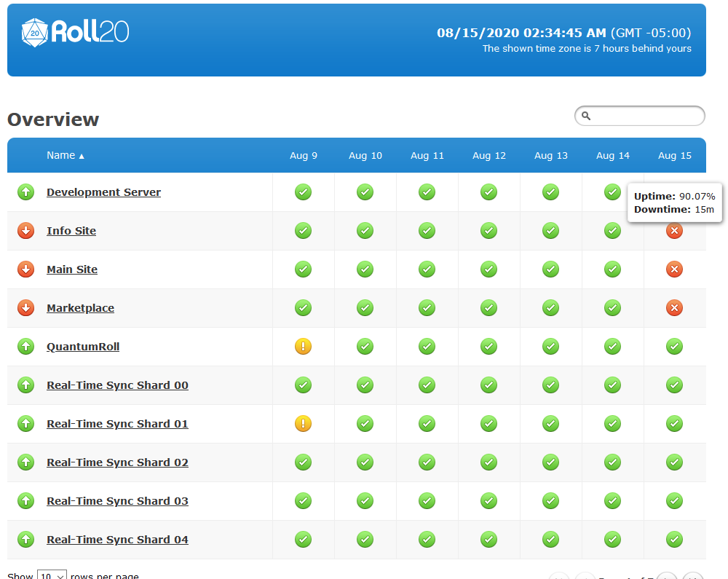Open Real-Time Sync Shard 03 link
The image size is (728, 579).
(x=117, y=500)
